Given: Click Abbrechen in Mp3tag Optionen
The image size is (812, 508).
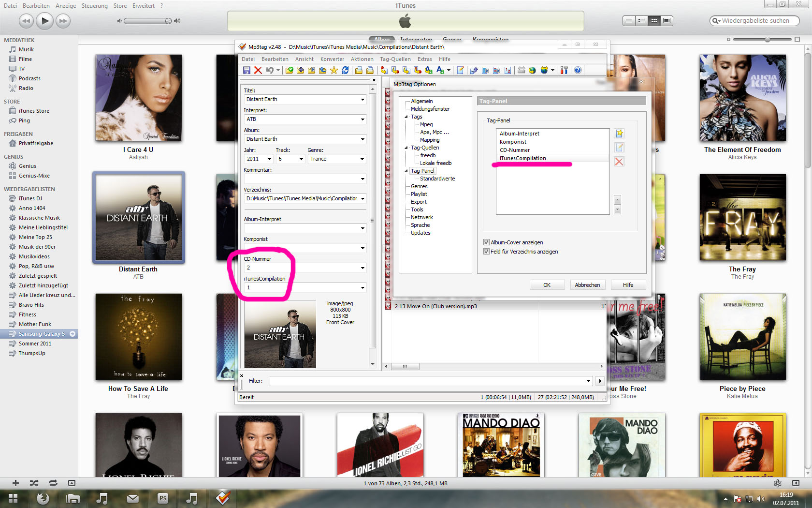Looking at the screenshot, I should point(587,285).
